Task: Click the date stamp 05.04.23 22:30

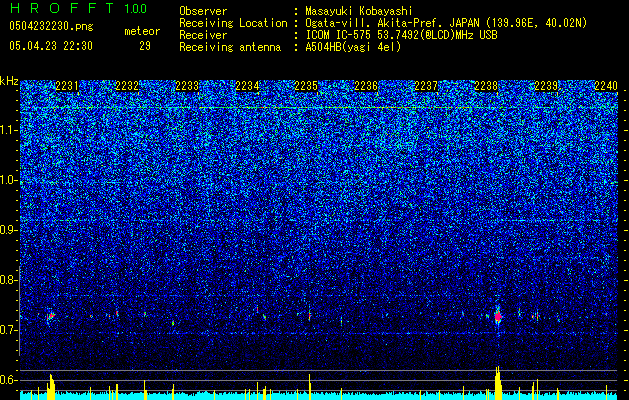Action: (51, 46)
